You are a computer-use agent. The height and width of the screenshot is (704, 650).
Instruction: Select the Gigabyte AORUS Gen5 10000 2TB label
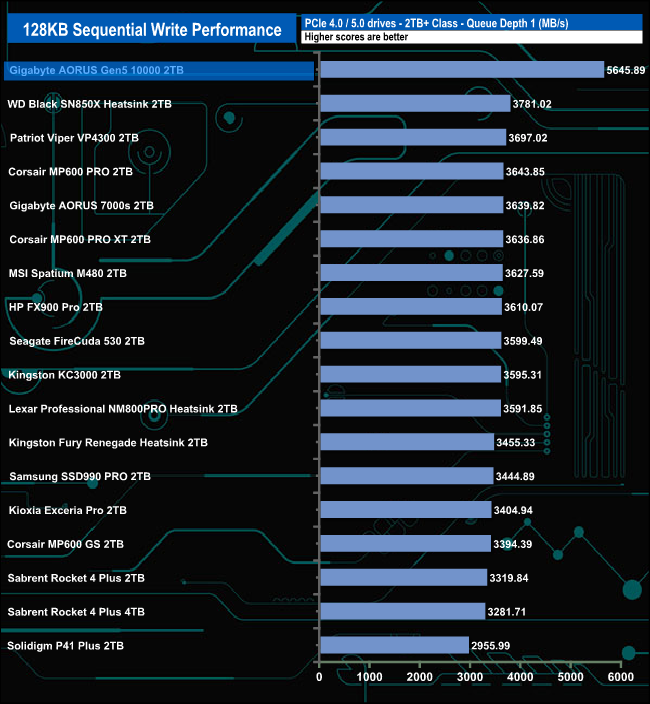pos(97,70)
